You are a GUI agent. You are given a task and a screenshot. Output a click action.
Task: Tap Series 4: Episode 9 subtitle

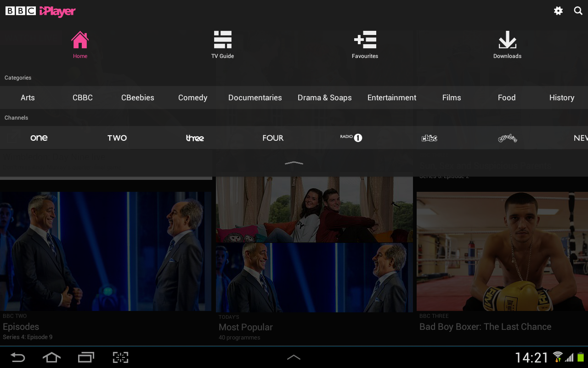(28, 337)
